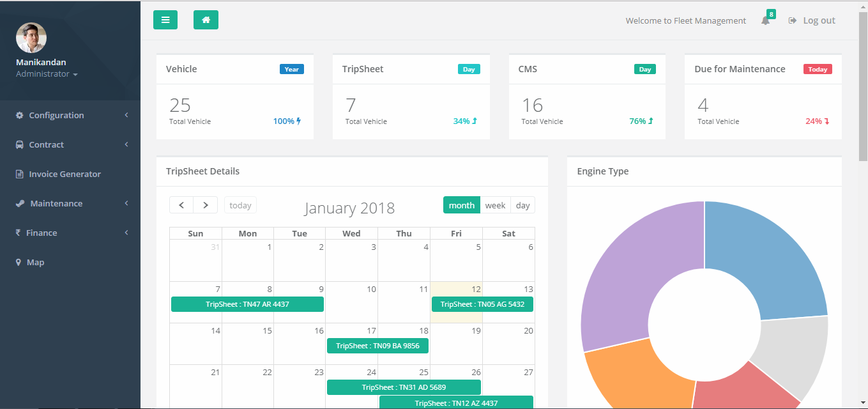Click the Maintenance wrench icon
This screenshot has width=868, height=409.
click(x=20, y=203)
